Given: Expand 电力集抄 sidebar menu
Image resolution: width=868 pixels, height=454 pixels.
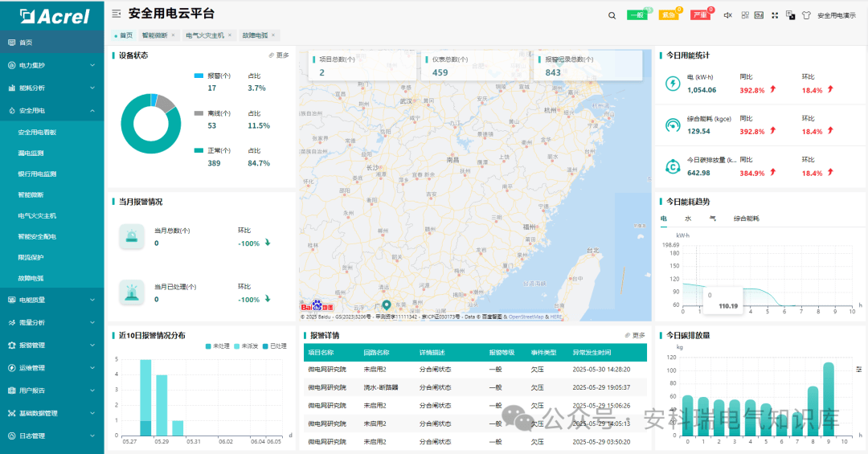Looking at the screenshot, I should click(52, 65).
